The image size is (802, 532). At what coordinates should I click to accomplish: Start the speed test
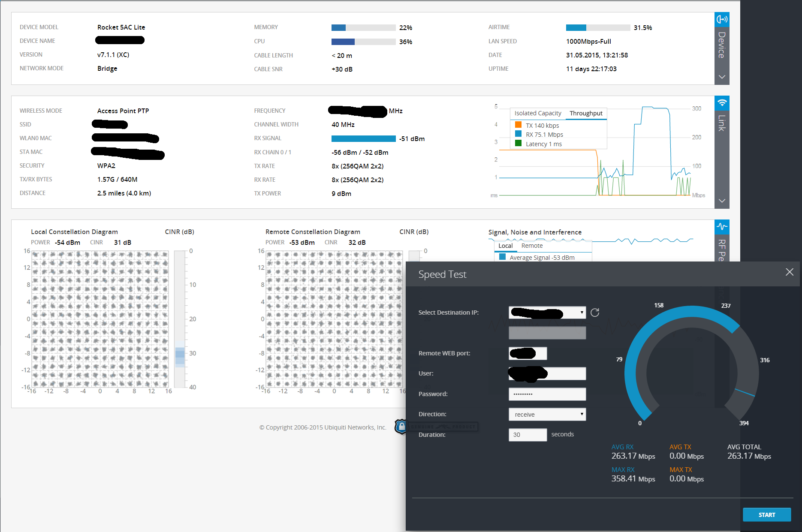tap(767, 515)
